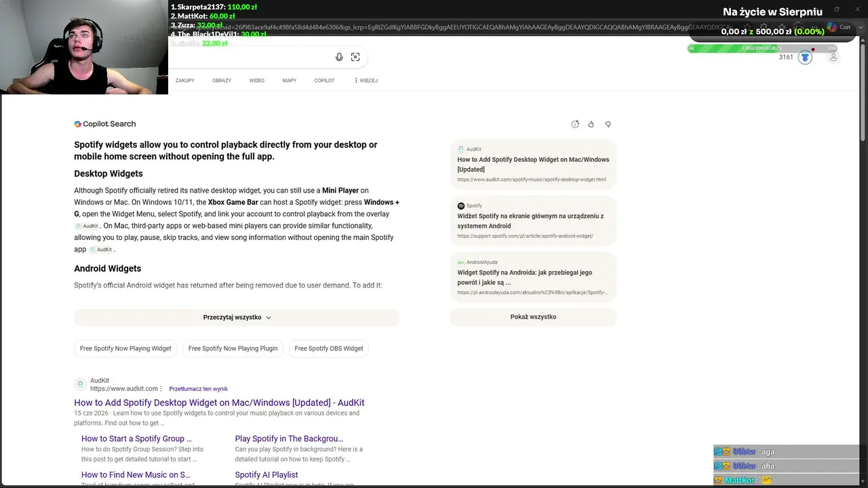Switch to the MAPY tab
This screenshot has height=488, width=868.
click(290, 81)
